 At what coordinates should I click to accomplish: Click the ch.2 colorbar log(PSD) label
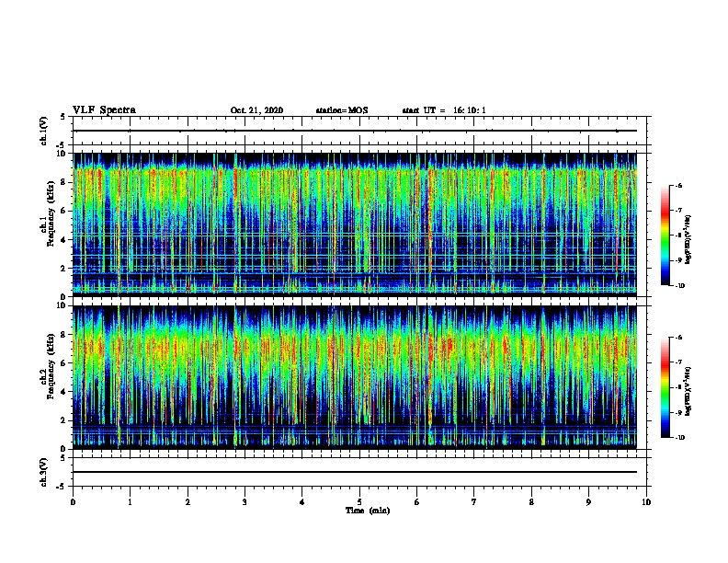click(x=688, y=391)
